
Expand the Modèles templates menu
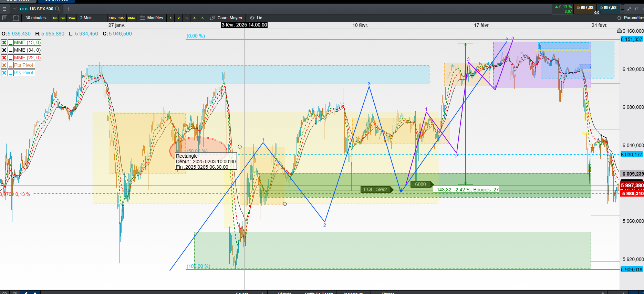[x=152, y=18]
